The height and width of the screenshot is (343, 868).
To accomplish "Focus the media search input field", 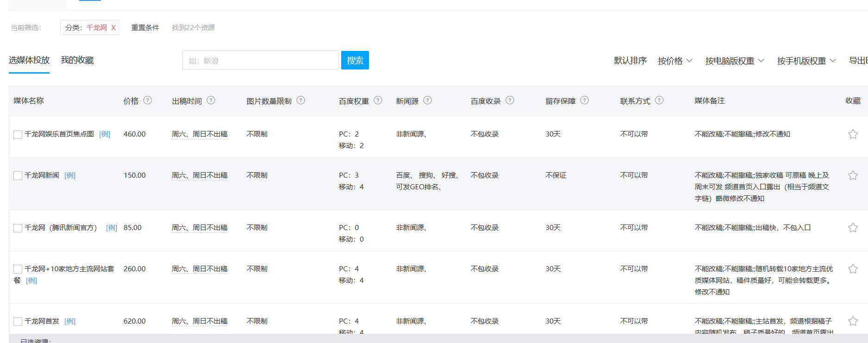I will click(x=261, y=61).
